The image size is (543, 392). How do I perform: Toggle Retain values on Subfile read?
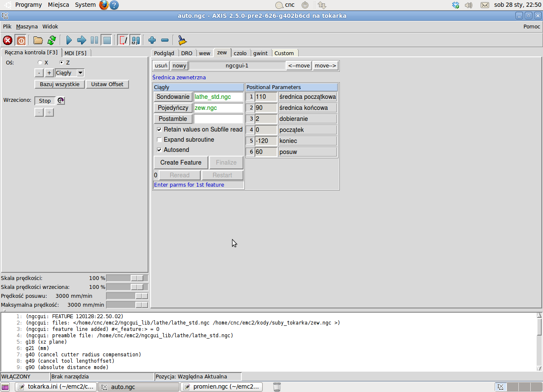[160, 129]
